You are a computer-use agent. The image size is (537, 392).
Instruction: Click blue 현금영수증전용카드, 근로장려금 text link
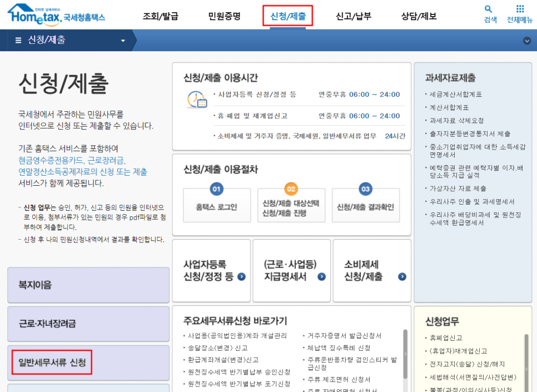(72, 160)
